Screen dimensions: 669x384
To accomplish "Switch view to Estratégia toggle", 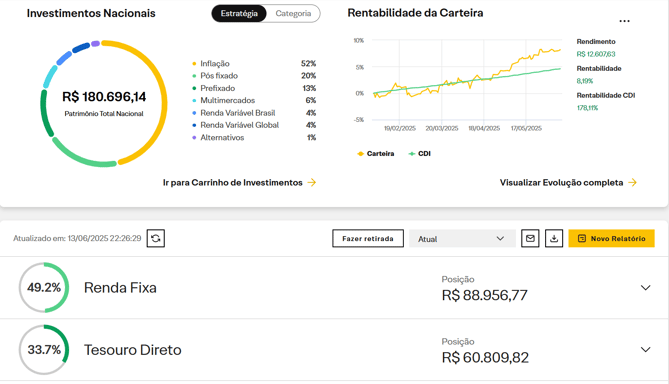I will (x=239, y=14).
